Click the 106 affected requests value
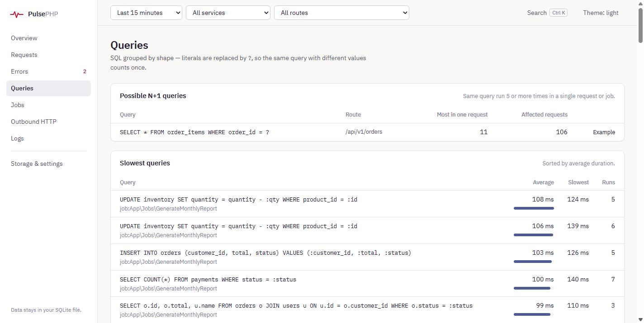 point(561,132)
